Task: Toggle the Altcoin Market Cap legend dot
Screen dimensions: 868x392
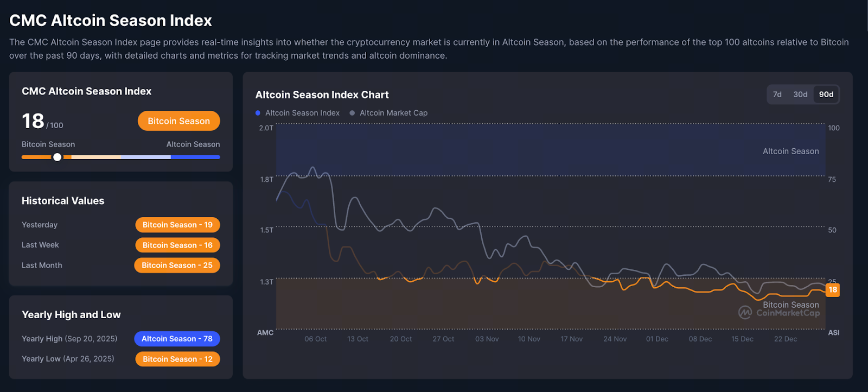Action: coord(353,113)
